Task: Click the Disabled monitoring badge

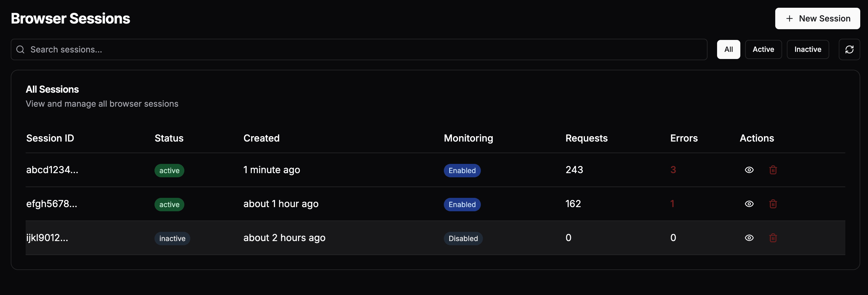Action: 463,238
